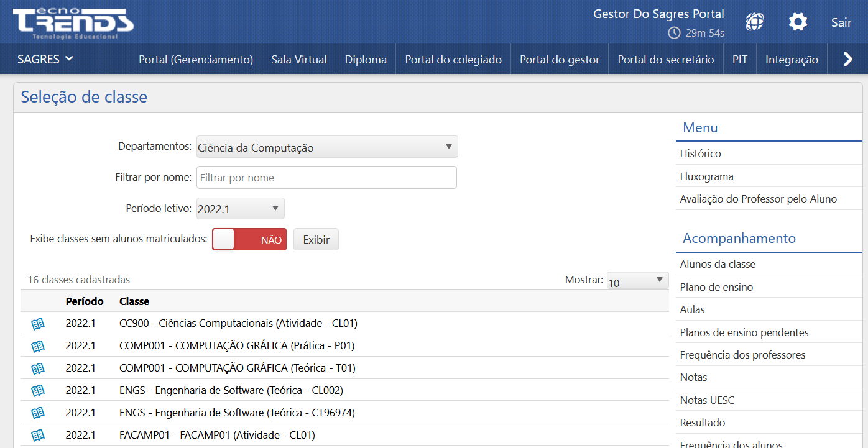Open Engenharia de Software CT96974 class icon
The height and width of the screenshot is (448, 868).
coord(38,413)
